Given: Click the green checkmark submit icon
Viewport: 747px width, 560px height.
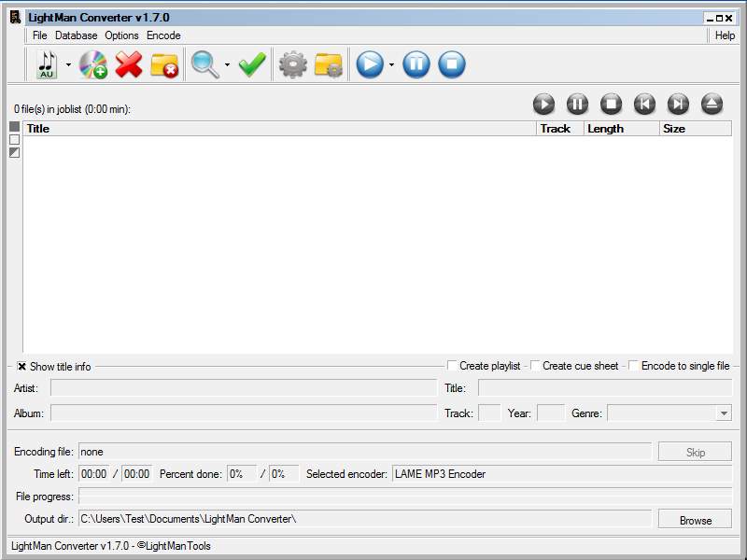Looking at the screenshot, I should (252, 64).
